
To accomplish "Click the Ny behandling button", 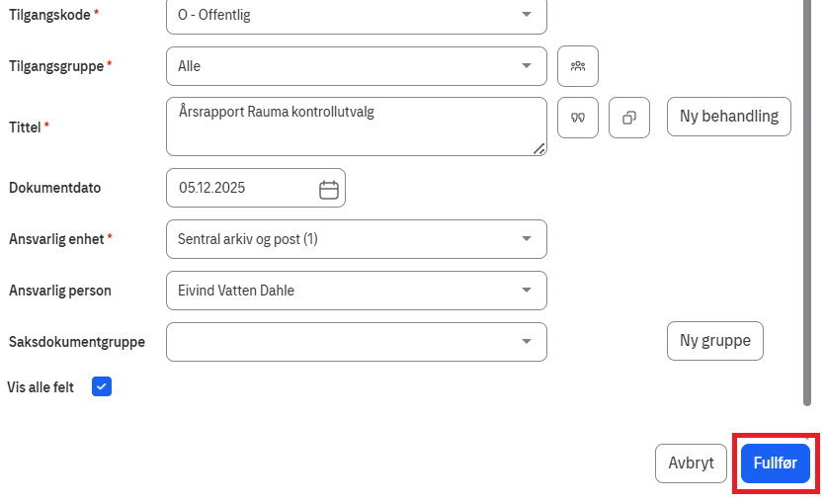I will pos(729,117).
